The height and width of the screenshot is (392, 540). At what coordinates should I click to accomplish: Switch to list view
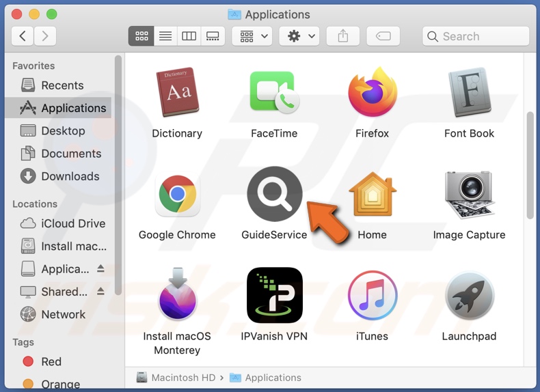pos(165,36)
